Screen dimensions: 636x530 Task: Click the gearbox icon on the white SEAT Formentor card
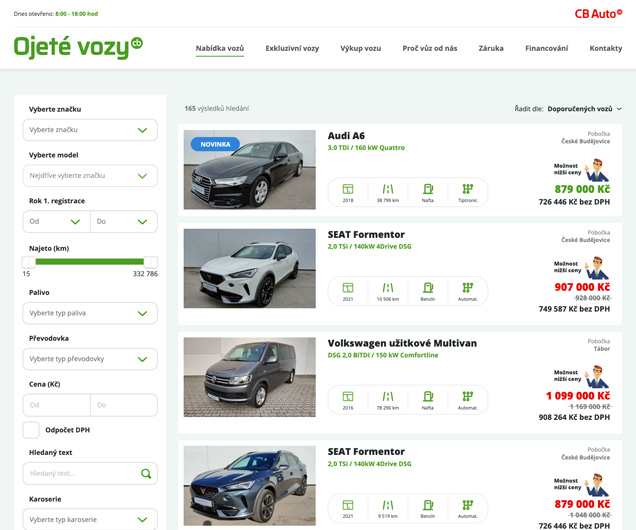coord(468,288)
